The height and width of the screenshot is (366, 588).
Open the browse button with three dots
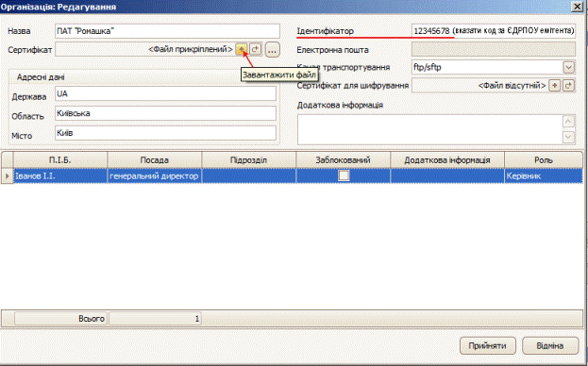[x=273, y=49]
